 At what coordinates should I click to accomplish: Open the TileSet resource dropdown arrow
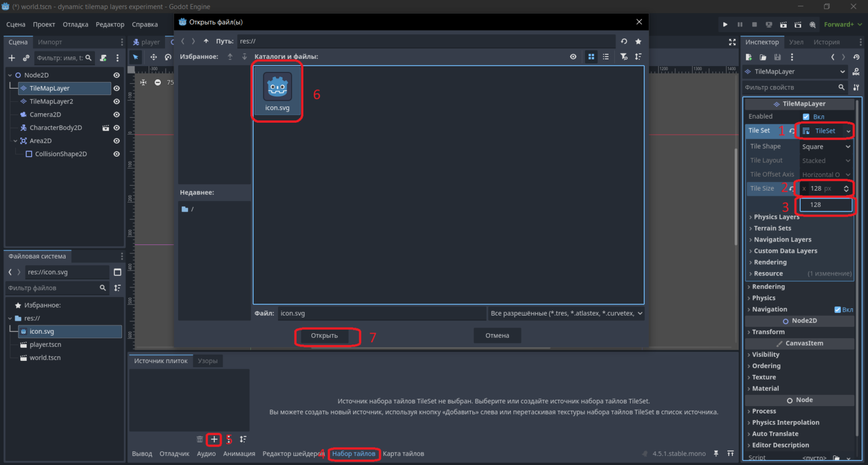848,131
